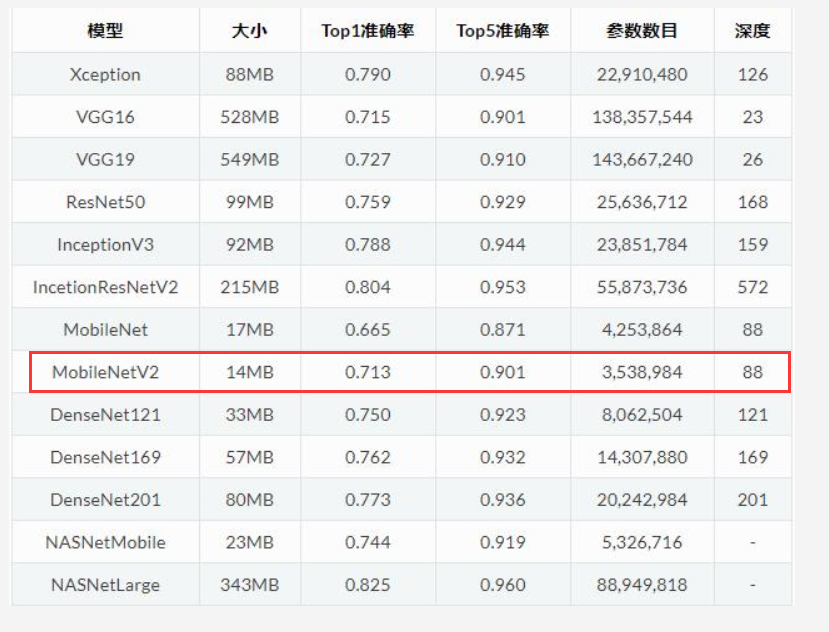This screenshot has width=829, height=632.
Task: Click InceptionV3 parameter count 23,851,784
Action: (x=641, y=244)
